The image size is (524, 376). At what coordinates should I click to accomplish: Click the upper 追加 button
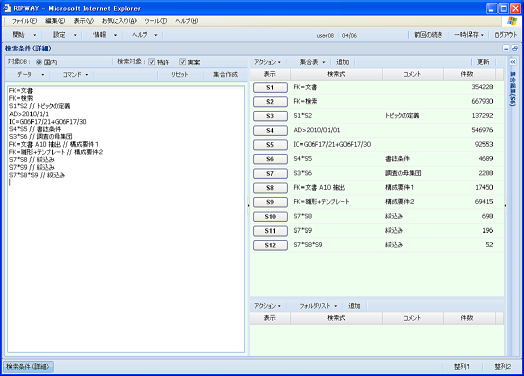click(343, 62)
